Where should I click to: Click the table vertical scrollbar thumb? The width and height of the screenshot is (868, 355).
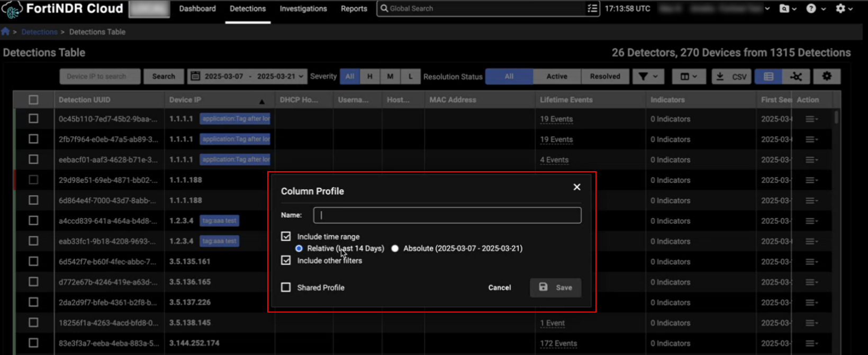pos(836,117)
